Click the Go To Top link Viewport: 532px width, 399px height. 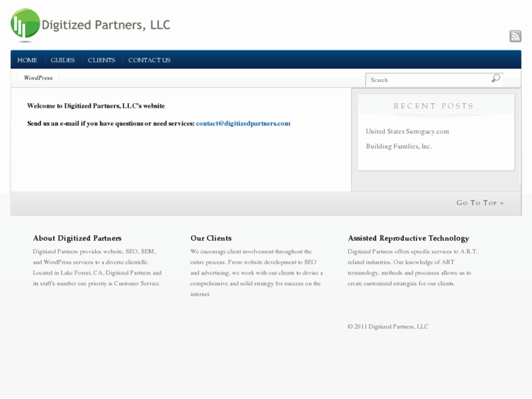point(480,203)
